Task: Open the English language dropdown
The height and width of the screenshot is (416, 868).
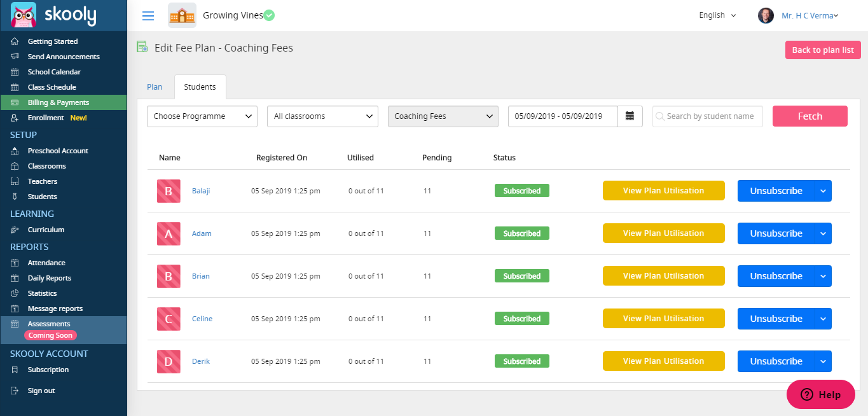Action: tap(717, 15)
